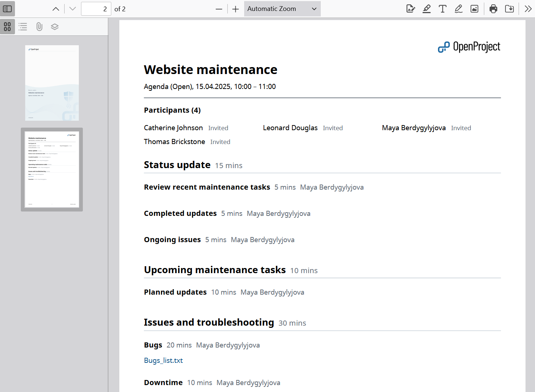Open the highlighter annotation tool
Viewport: 535px width, 392px height.
(x=426, y=8)
